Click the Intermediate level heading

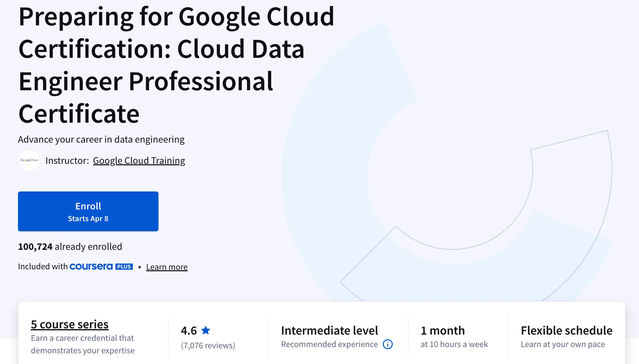[x=329, y=331]
